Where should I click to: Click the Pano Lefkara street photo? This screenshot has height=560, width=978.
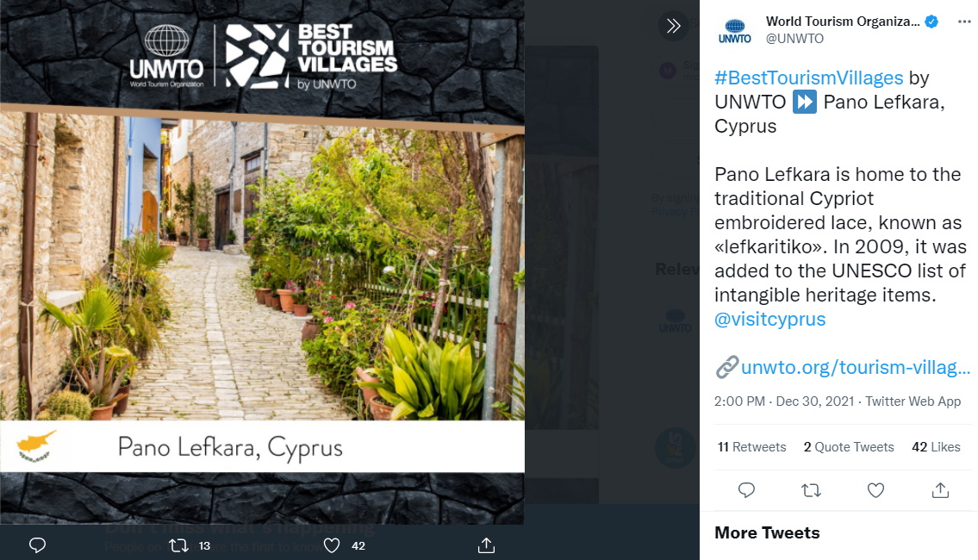point(262,268)
